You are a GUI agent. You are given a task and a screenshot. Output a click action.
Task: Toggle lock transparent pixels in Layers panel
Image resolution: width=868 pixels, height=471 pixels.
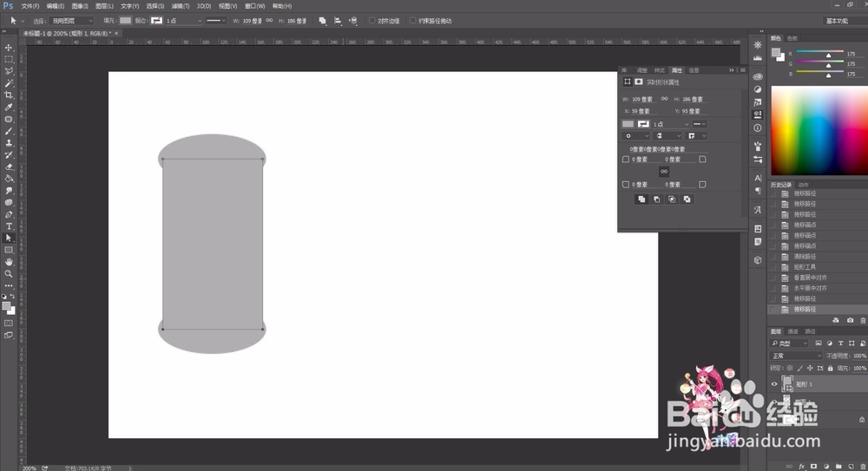tap(790, 368)
